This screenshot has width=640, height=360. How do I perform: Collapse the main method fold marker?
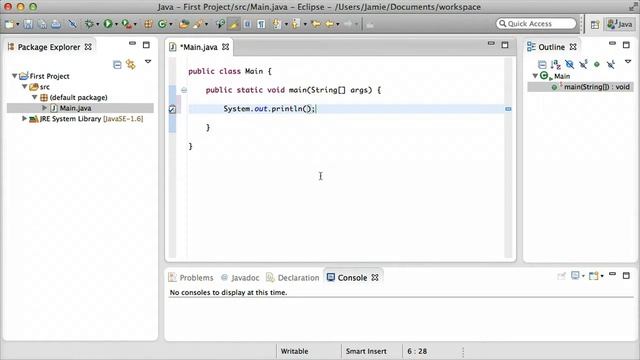pyautogui.click(x=184, y=90)
